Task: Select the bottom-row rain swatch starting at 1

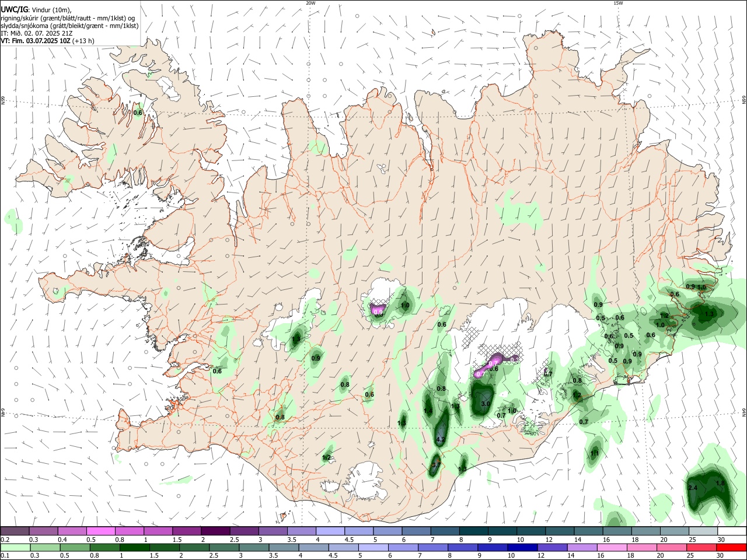Action: pos(135,547)
